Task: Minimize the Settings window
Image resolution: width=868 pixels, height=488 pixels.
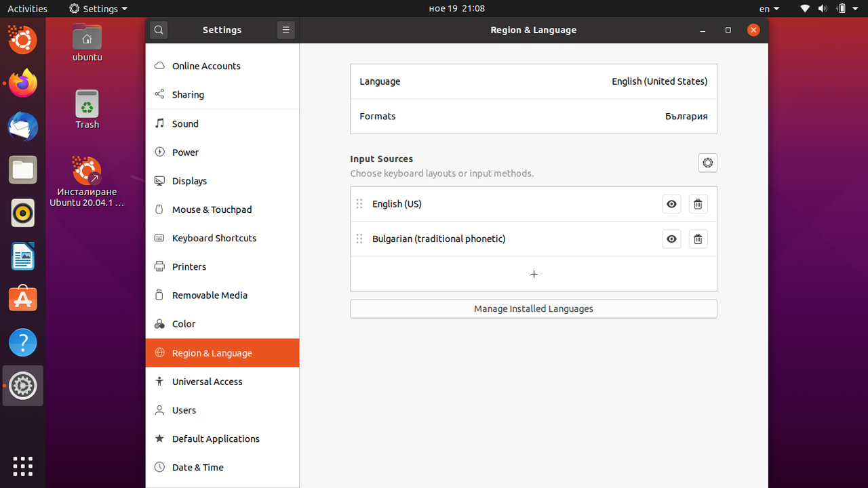Action: click(703, 30)
